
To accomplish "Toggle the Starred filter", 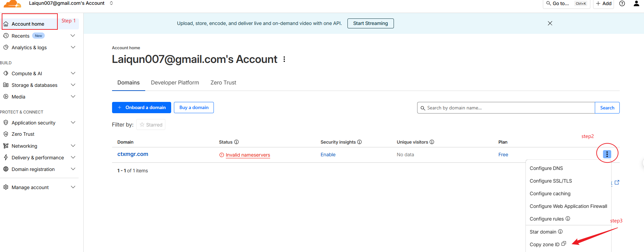I will [x=151, y=124].
